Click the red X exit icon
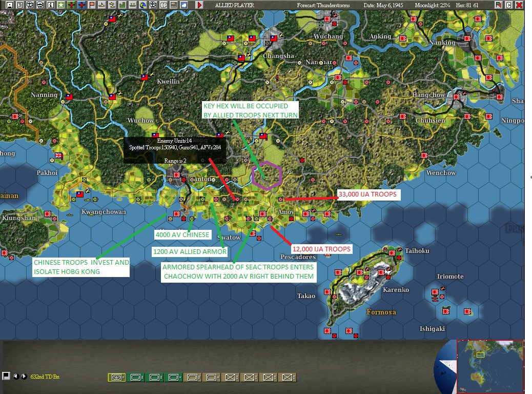Screen dimensions: 532x394 click(519, 5)
